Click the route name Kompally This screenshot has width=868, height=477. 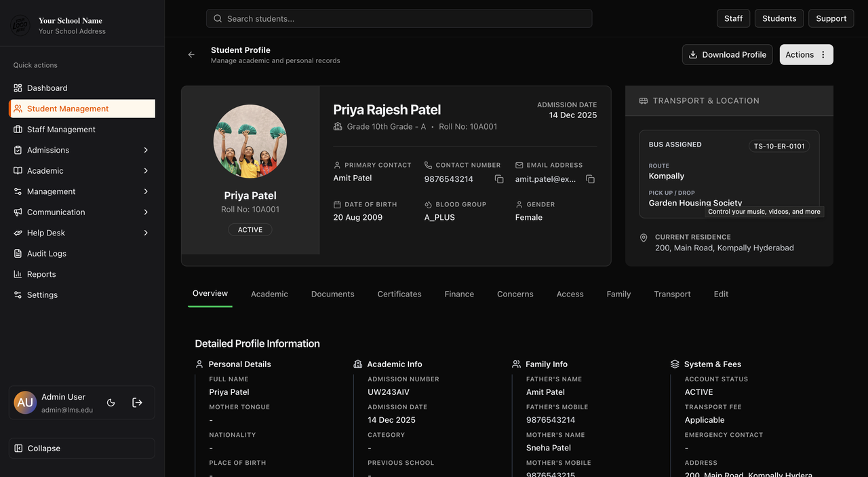point(667,176)
